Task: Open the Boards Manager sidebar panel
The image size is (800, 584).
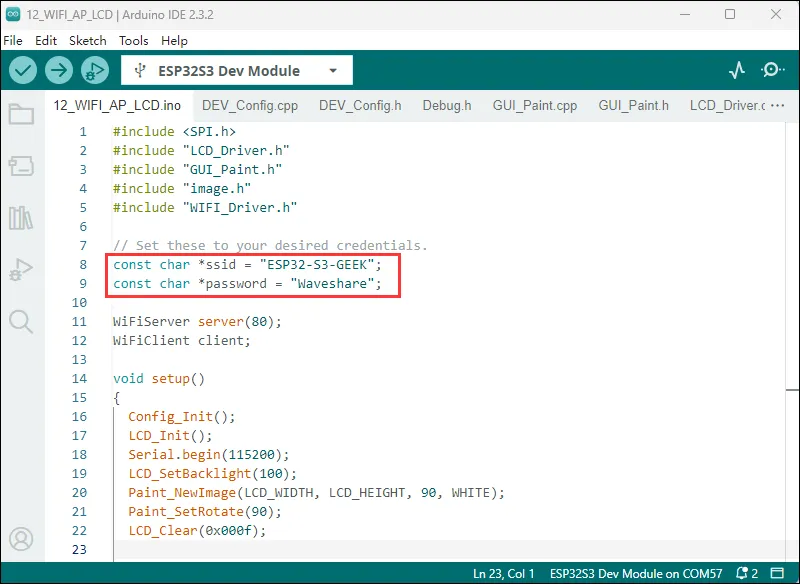Action: click(21, 166)
